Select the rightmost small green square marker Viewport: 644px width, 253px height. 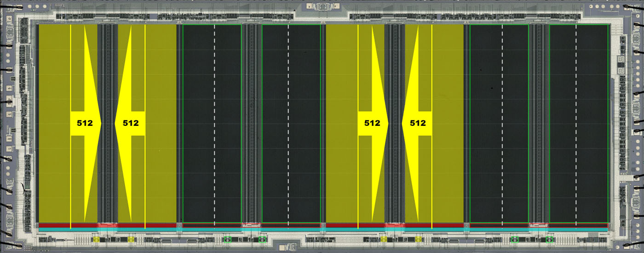point(549,239)
